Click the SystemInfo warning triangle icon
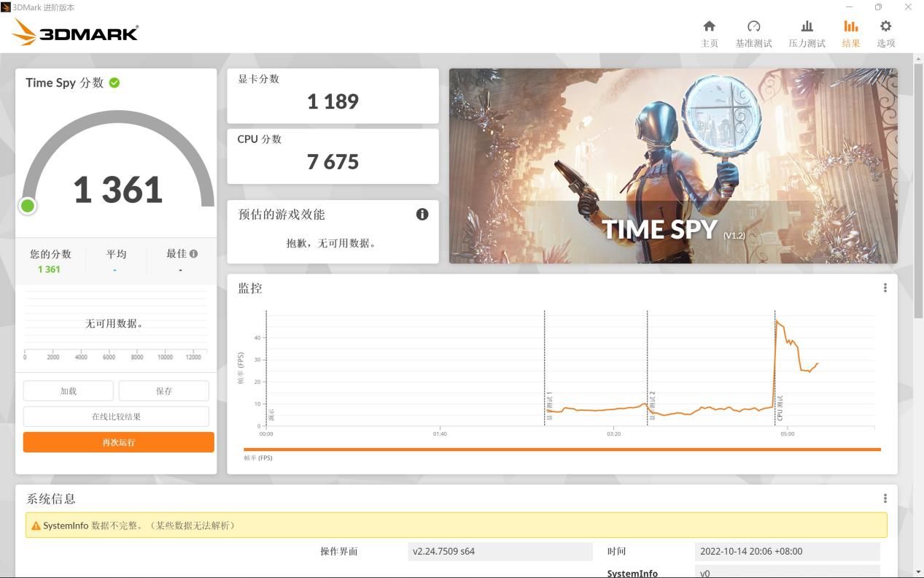This screenshot has width=924, height=578. [x=36, y=525]
